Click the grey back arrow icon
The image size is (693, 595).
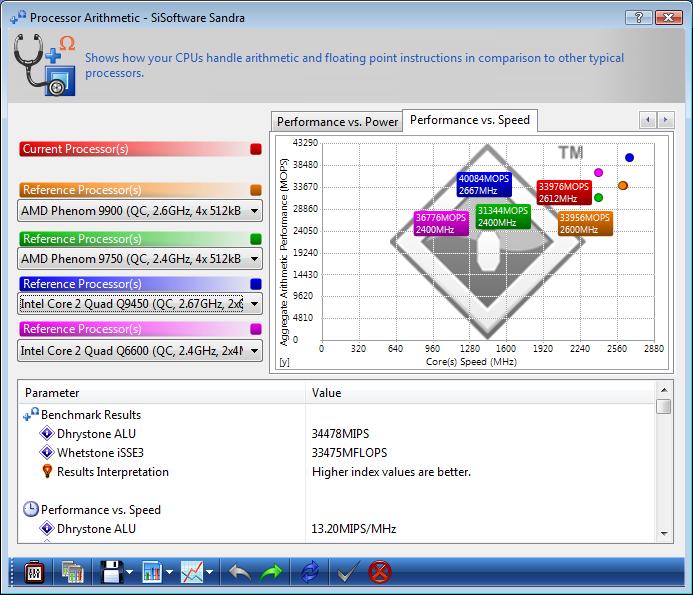click(240, 573)
